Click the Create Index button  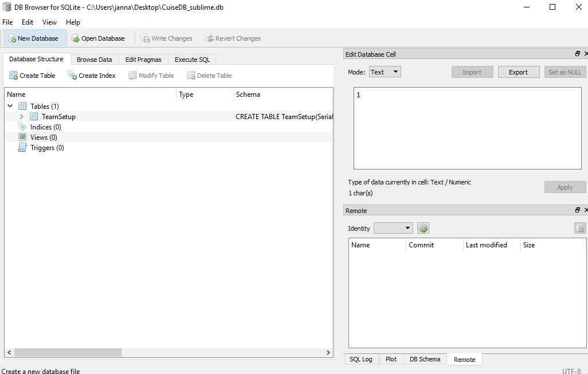tap(92, 76)
